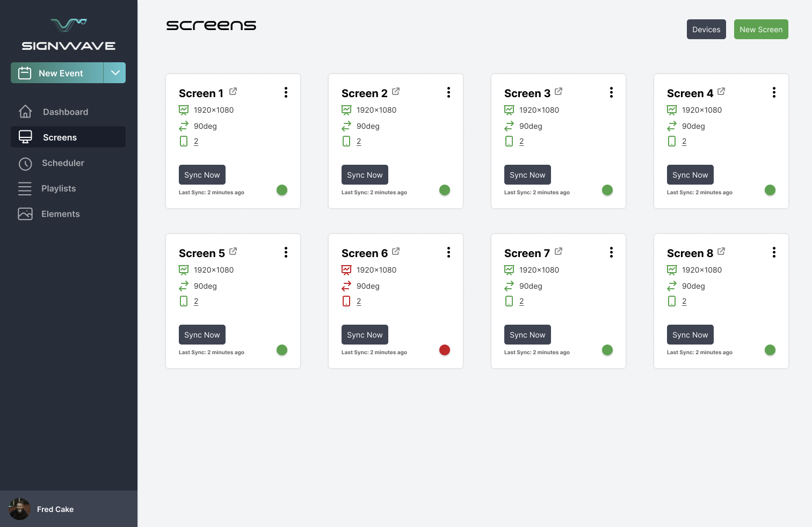This screenshot has width=812, height=527.
Task: Click the red status dot on Screen 6
Action: coord(445,350)
